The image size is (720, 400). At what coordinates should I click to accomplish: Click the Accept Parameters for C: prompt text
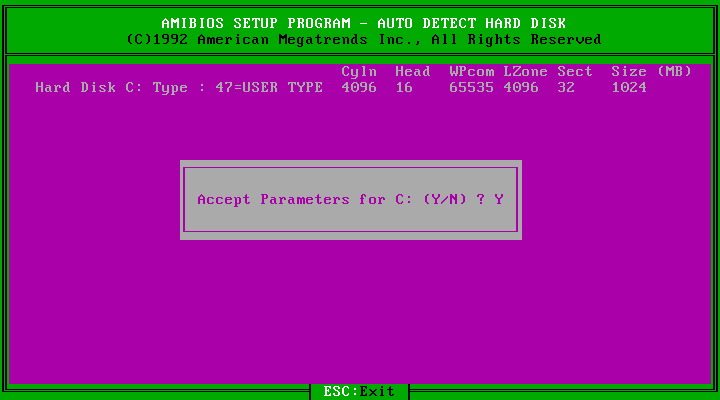(x=304, y=199)
